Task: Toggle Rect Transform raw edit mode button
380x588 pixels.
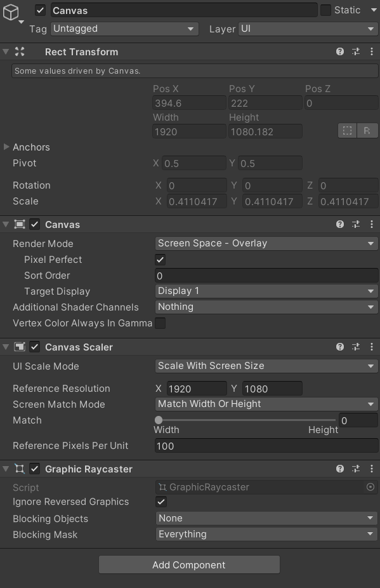Action: [367, 131]
